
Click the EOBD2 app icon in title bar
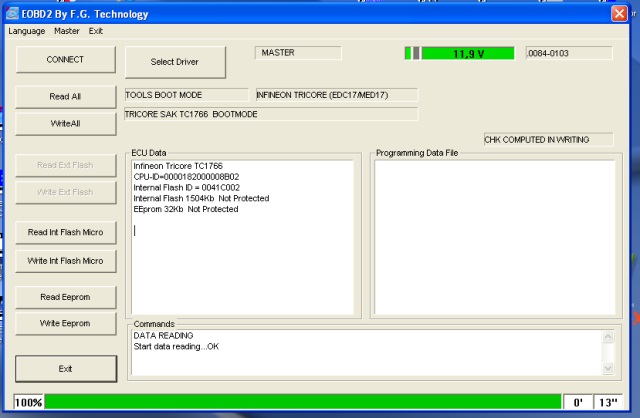click(x=13, y=13)
